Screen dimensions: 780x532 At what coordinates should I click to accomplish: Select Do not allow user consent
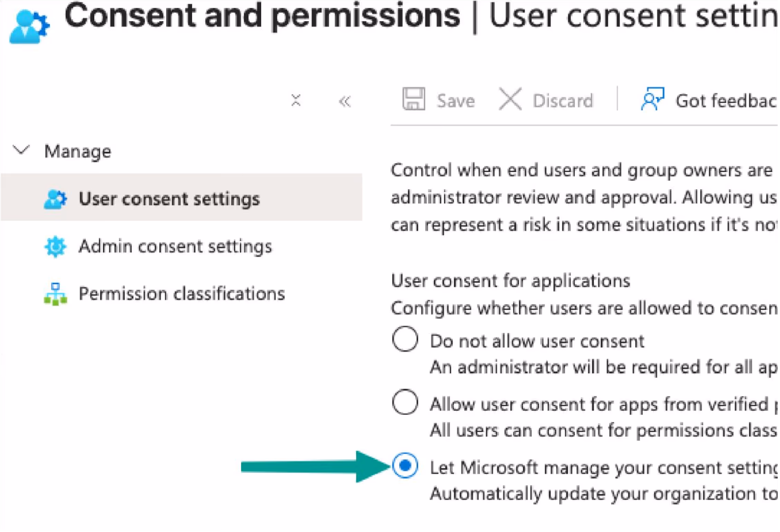click(405, 339)
